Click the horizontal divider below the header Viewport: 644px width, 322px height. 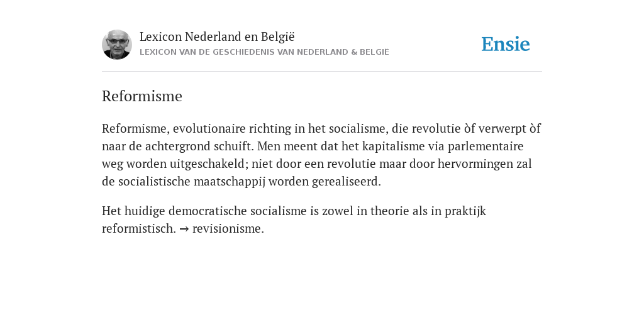[x=322, y=72]
